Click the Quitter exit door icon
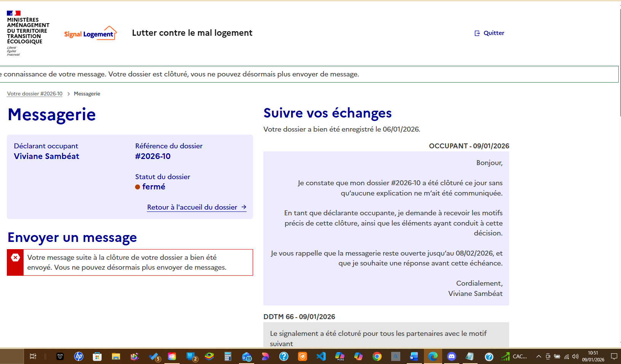 click(x=477, y=33)
